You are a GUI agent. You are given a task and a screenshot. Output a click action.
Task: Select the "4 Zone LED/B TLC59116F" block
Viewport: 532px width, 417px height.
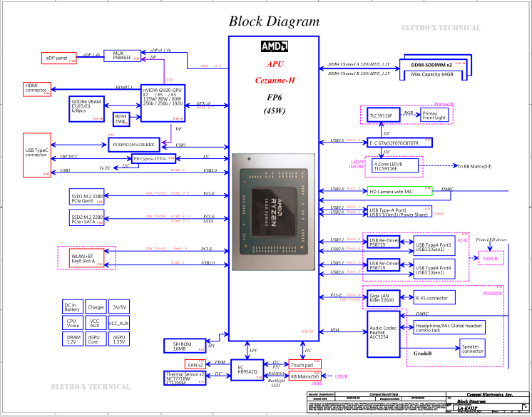[x=394, y=166]
